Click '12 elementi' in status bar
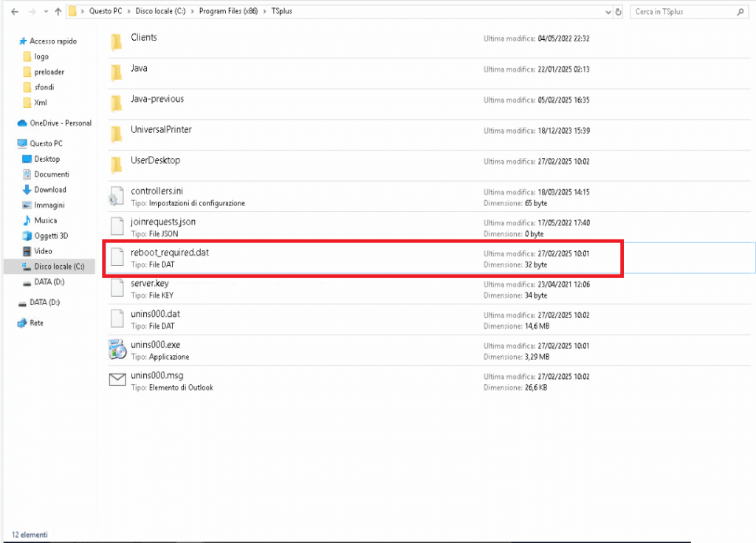 point(30,535)
